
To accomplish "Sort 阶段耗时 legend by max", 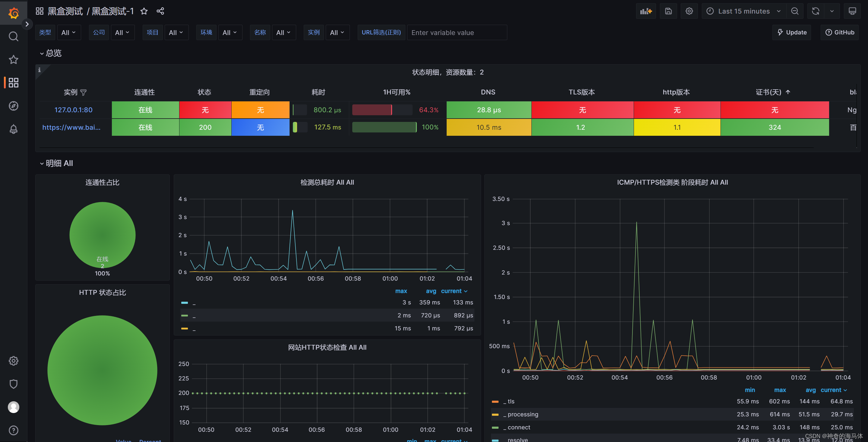I will click(x=780, y=390).
